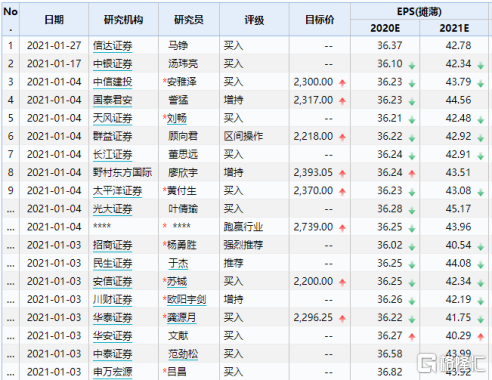Select the 研究机构 column header
Screen dimensions: 492x380
click(123, 20)
